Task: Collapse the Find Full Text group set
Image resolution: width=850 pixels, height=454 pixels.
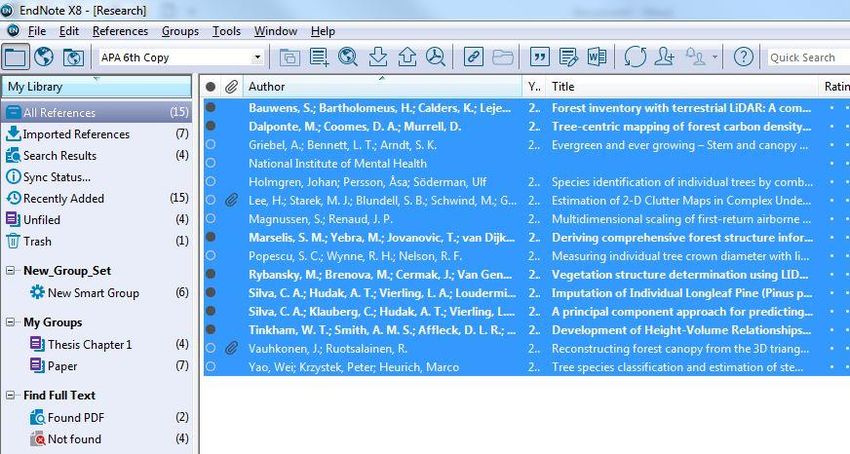Action: pos(10,395)
